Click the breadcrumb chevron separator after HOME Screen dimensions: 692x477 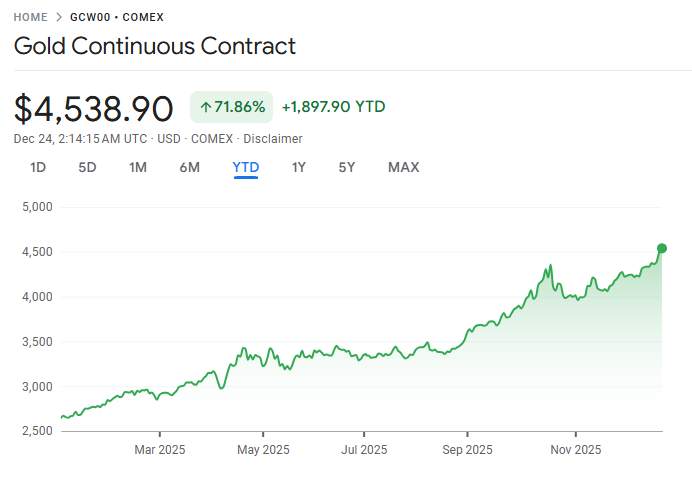(59, 17)
